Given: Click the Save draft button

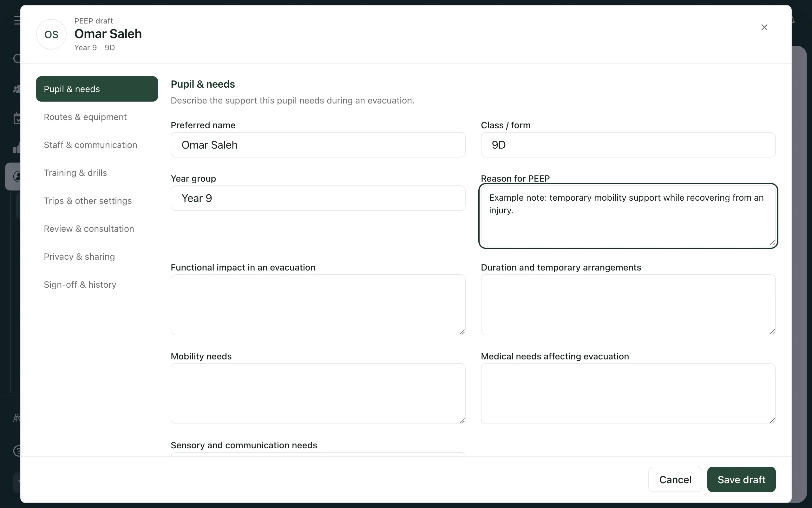Looking at the screenshot, I should pyautogui.click(x=741, y=479).
